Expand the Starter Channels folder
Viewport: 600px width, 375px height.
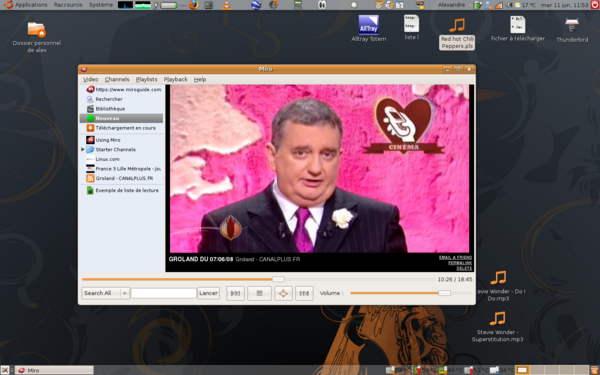pyautogui.click(x=83, y=150)
